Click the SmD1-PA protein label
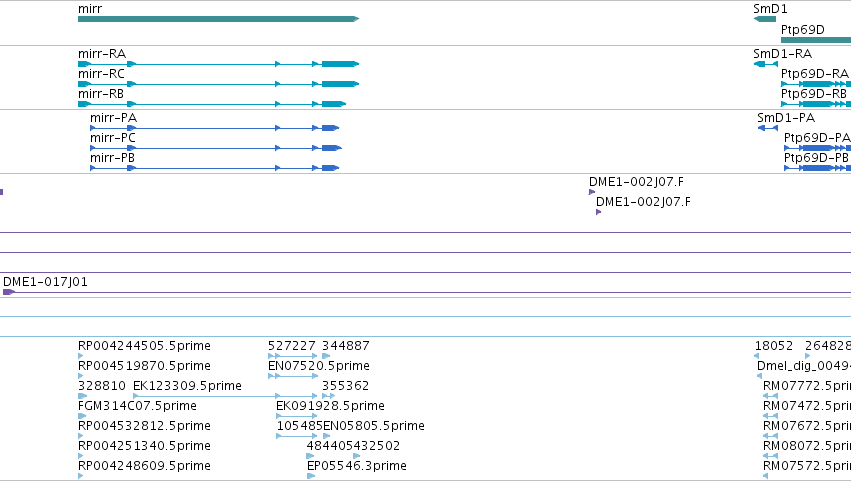851x481 pixels. click(786, 118)
